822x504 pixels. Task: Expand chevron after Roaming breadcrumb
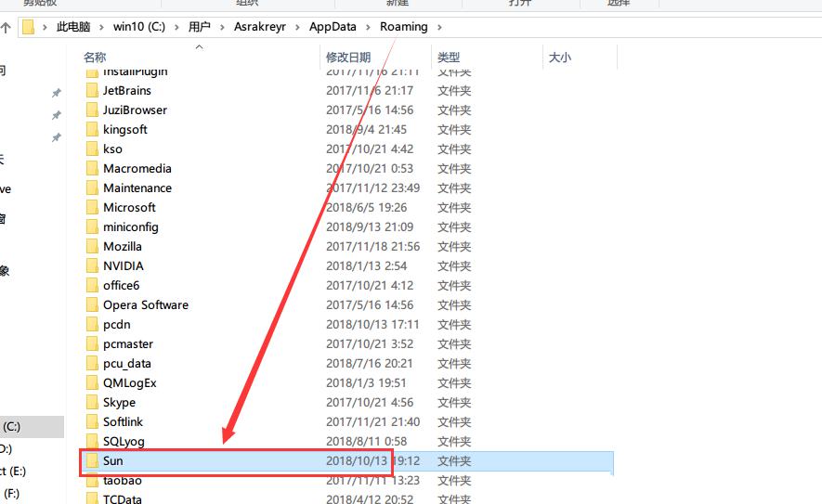(x=439, y=27)
